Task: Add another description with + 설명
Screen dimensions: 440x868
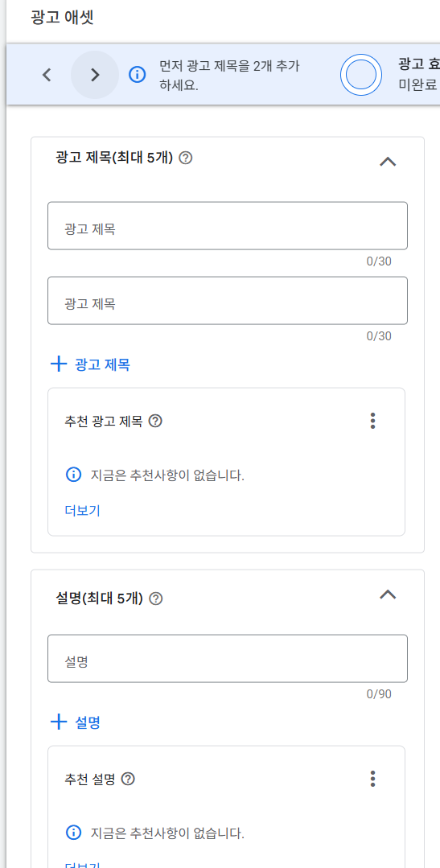Action: 76,722
